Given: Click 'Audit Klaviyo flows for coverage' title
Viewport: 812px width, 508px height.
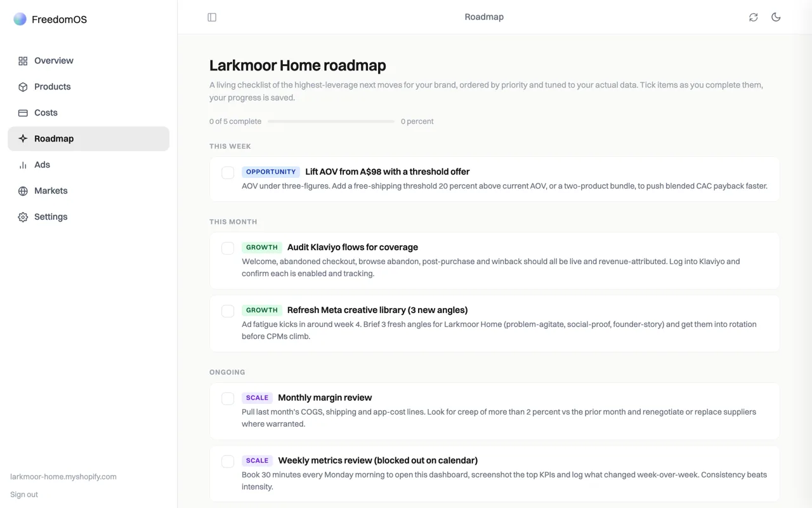Looking at the screenshot, I should pos(353,248).
